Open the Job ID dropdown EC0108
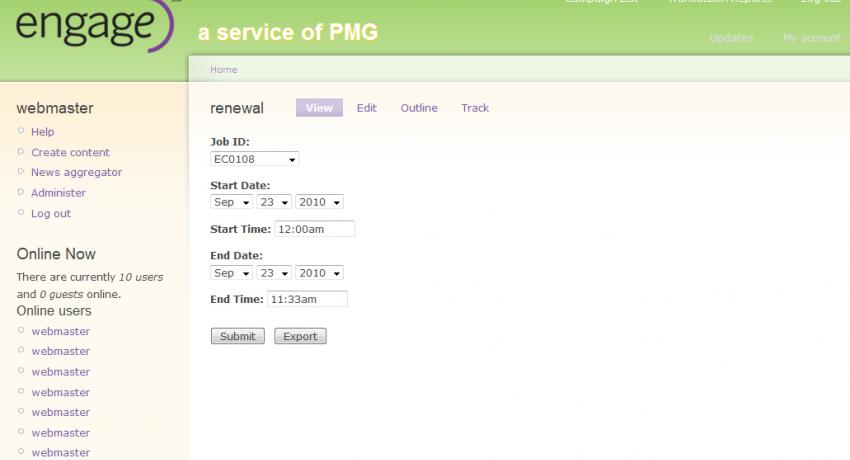The width and height of the screenshot is (850, 460). click(x=254, y=159)
